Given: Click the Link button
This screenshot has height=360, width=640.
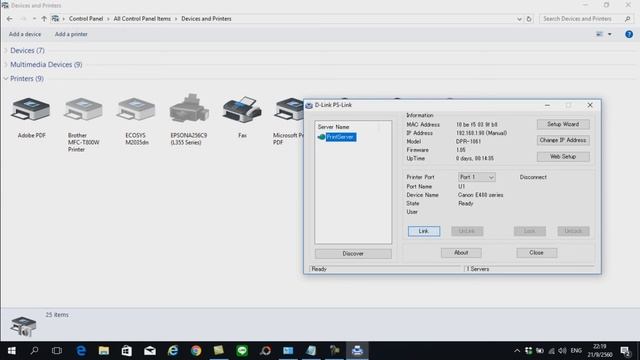Looking at the screenshot, I should tap(424, 231).
